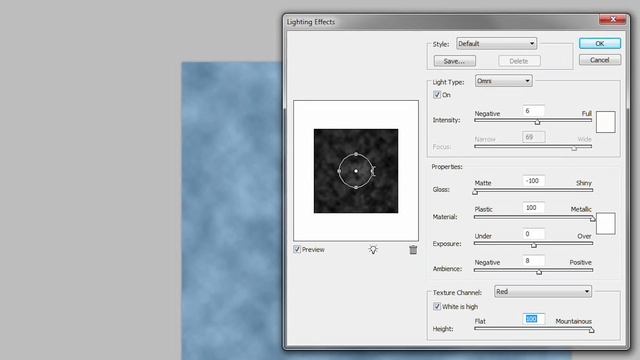
Task: Click the Full label of Intensity slider
Action: 587,113
